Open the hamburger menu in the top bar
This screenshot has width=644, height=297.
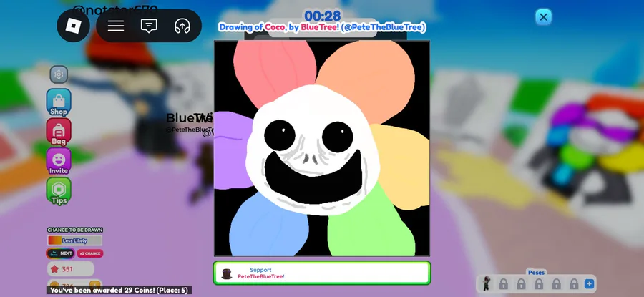pos(116,26)
